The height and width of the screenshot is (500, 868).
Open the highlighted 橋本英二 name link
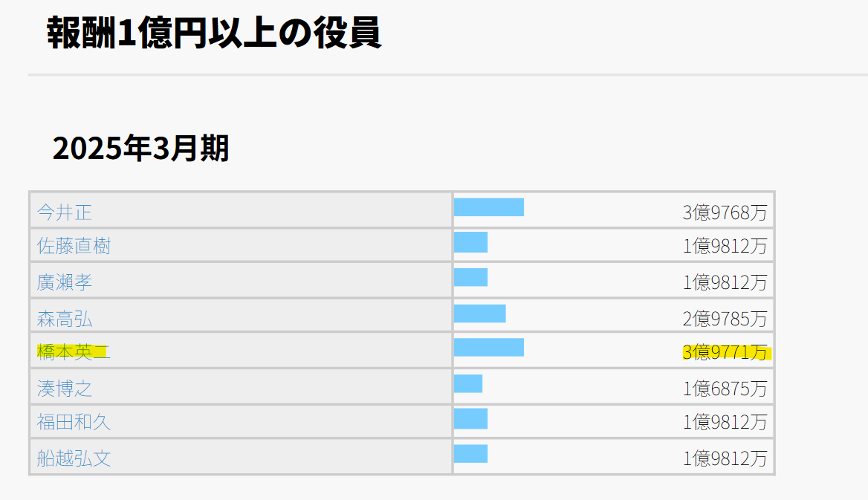[x=74, y=351]
